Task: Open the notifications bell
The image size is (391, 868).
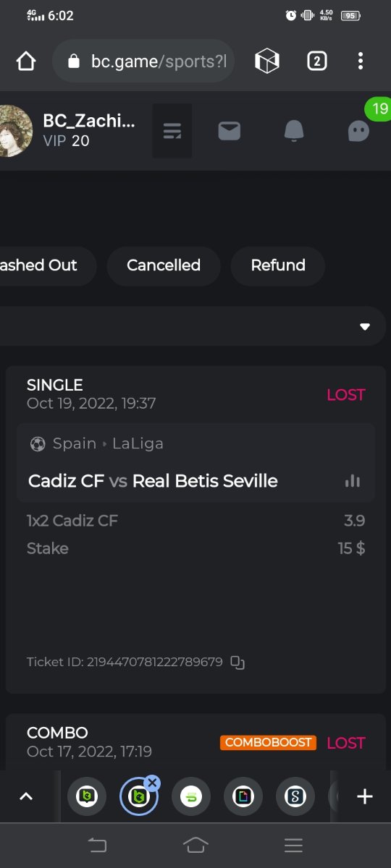Action: click(294, 131)
